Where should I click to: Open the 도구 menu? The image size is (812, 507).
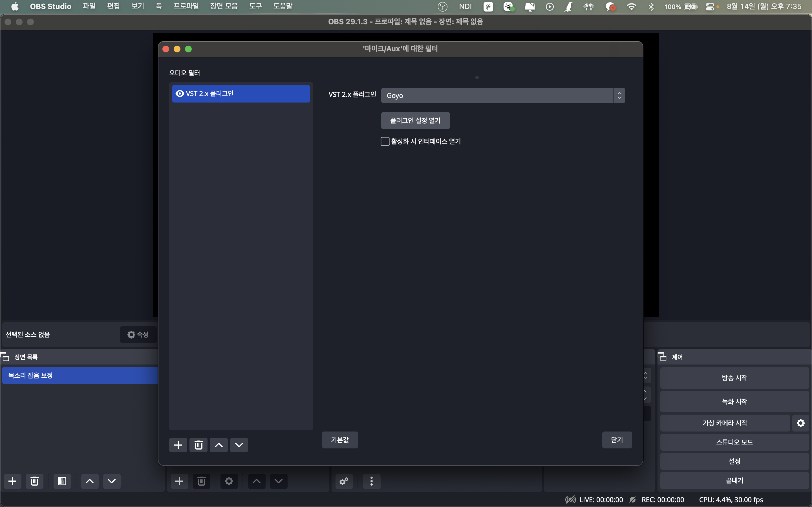click(255, 6)
